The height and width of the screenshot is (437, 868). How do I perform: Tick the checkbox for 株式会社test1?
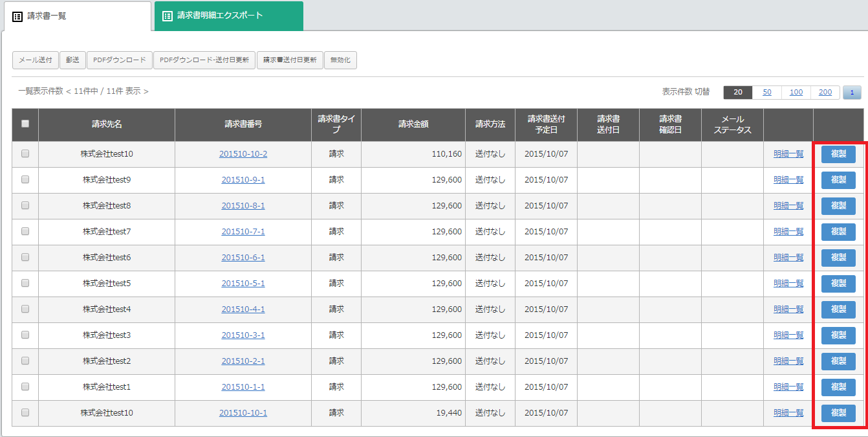25,387
